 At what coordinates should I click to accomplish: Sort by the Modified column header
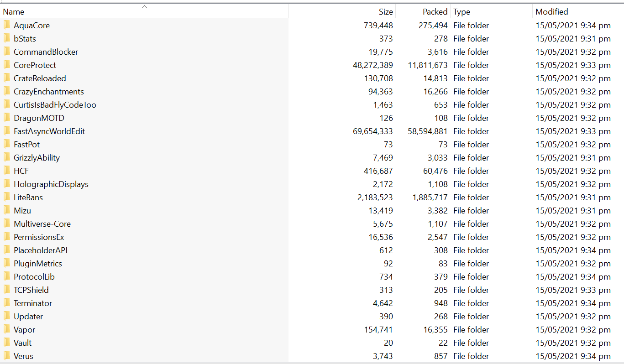pyautogui.click(x=578, y=11)
